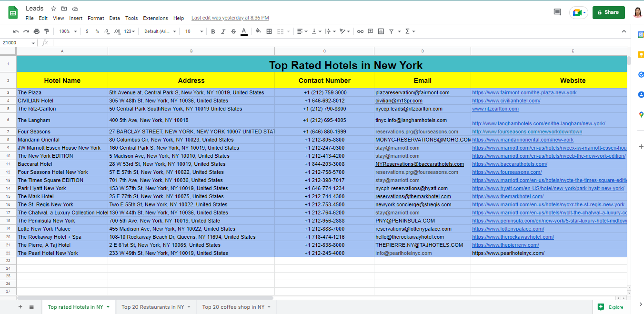The width and height of the screenshot is (644, 314).
Task: Get add-ons plus icon in side panel
Action: [x=641, y=146]
